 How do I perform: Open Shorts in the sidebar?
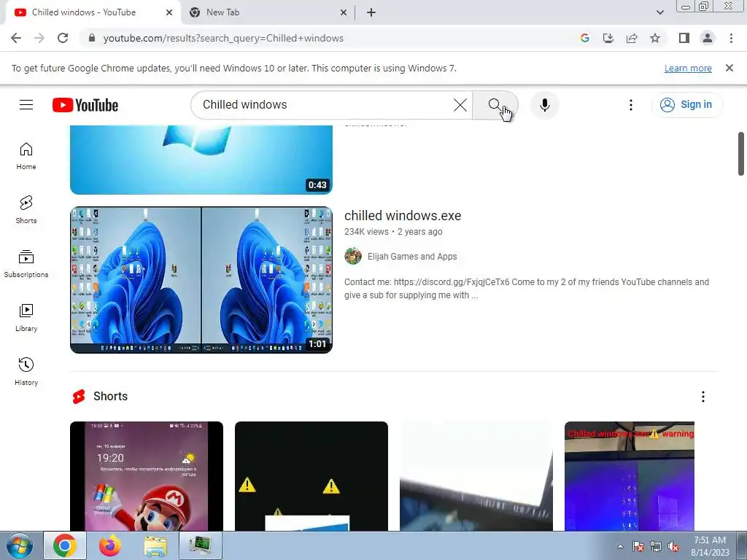(x=26, y=210)
